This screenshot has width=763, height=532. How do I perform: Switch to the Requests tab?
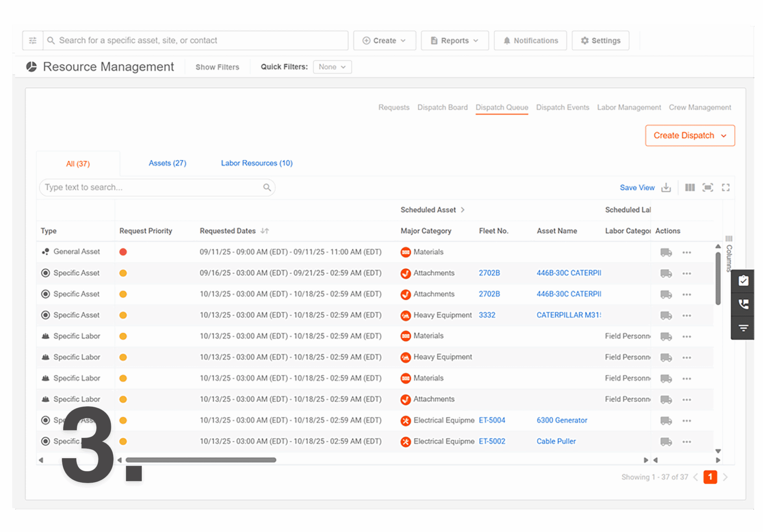pos(393,107)
